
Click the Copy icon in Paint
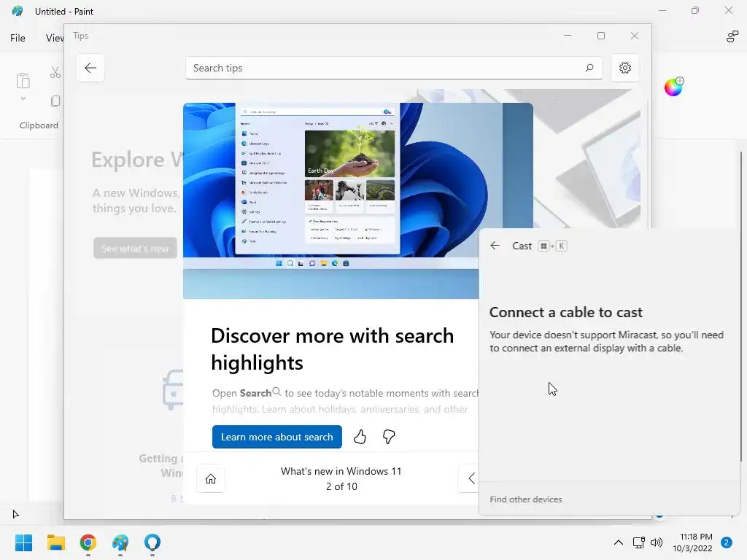point(55,101)
